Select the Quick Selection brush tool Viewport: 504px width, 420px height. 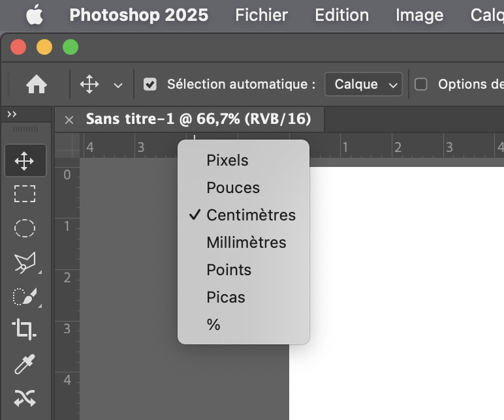(x=25, y=296)
